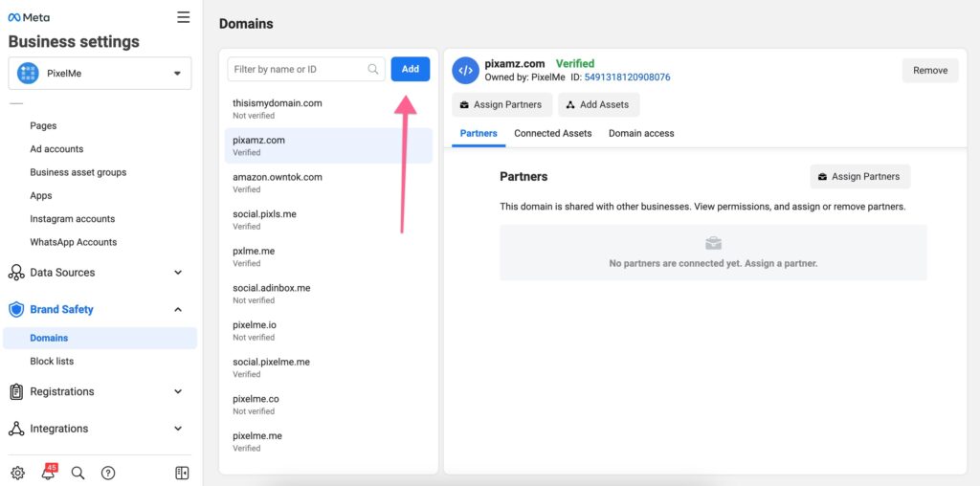980x486 pixels.
Task: Open the PixelMe business account dropdown
Action: tap(100, 74)
